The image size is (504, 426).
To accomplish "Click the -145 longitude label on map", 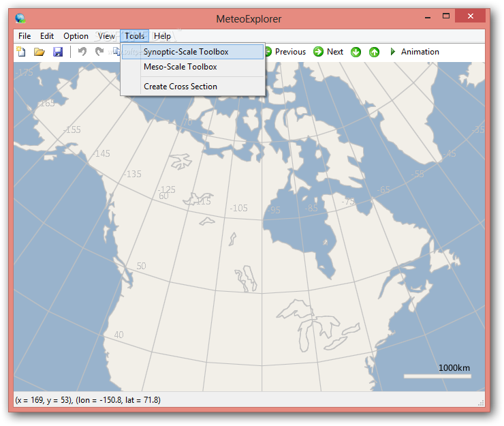I will pos(101,153).
